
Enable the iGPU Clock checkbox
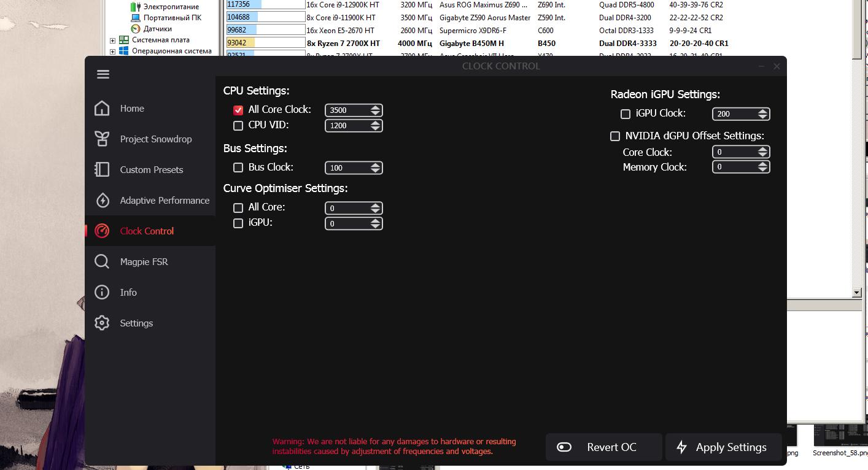(x=626, y=114)
